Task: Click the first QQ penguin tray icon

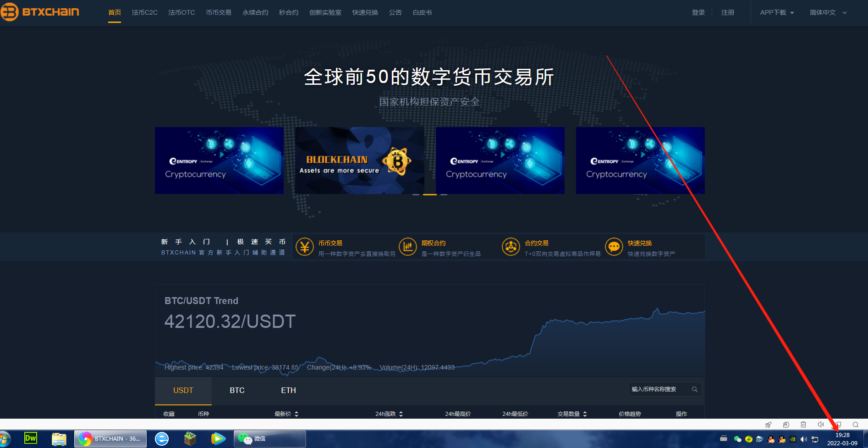Action: pyautogui.click(x=771, y=439)
